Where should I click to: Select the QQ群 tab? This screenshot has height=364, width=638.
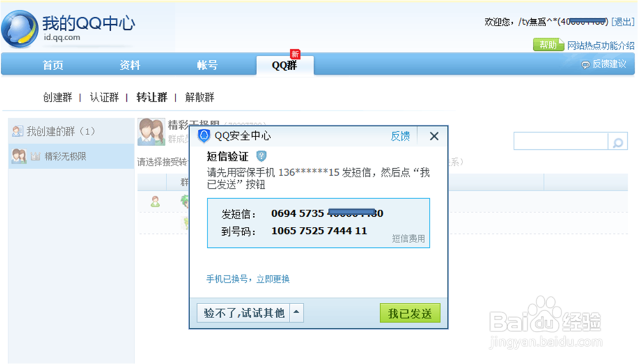(x=285, y=66)
